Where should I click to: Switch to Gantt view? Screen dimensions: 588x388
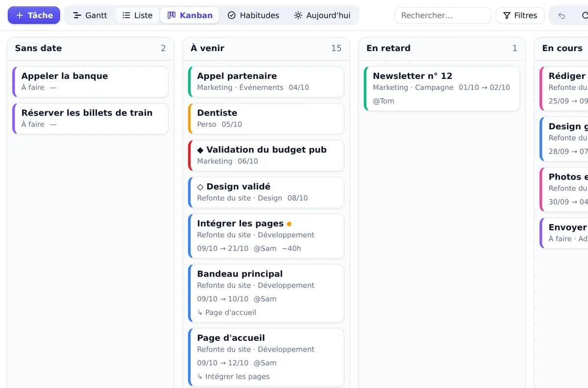coord(90,15)
